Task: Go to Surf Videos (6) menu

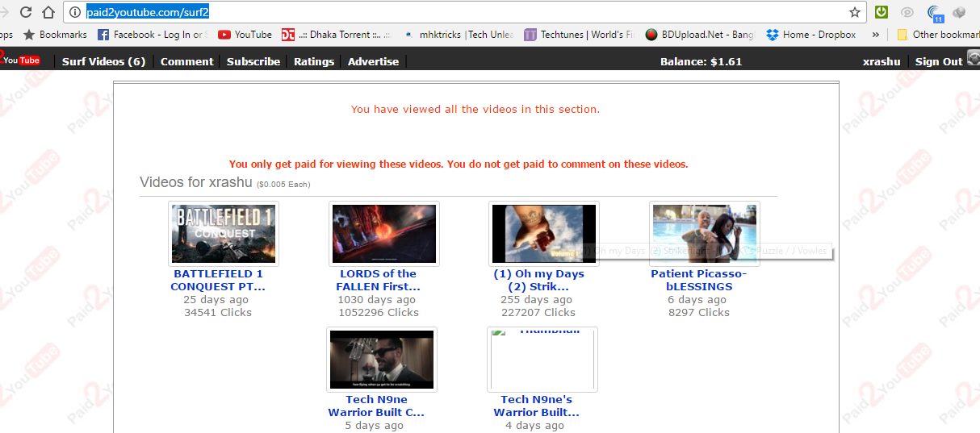Action: [x=103, y=61]
